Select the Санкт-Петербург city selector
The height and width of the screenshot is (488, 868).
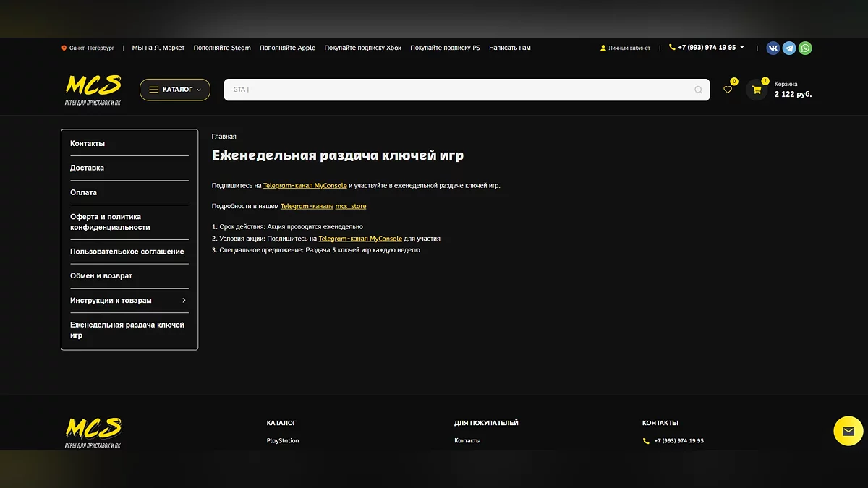pyautogui.click(x=88, y=48)
